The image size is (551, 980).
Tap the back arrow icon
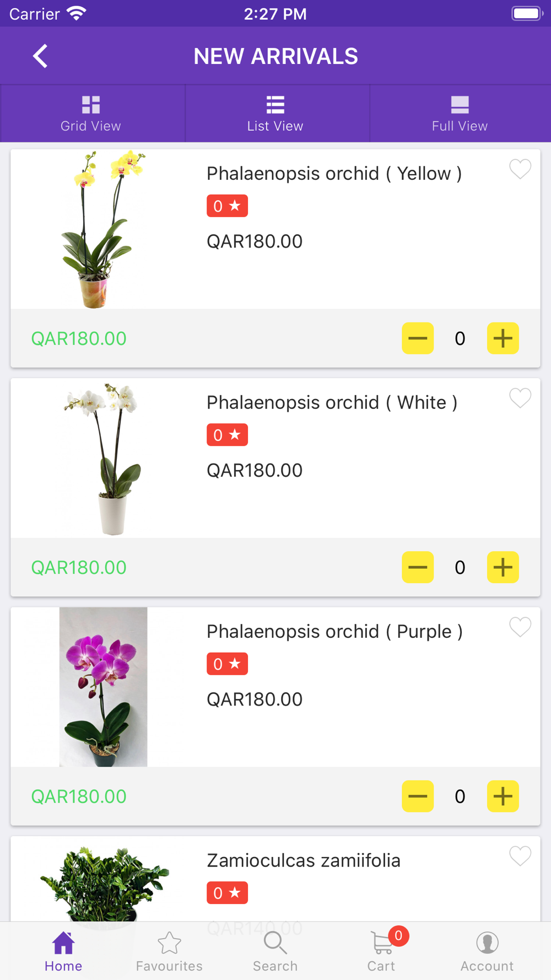[40, 56]
